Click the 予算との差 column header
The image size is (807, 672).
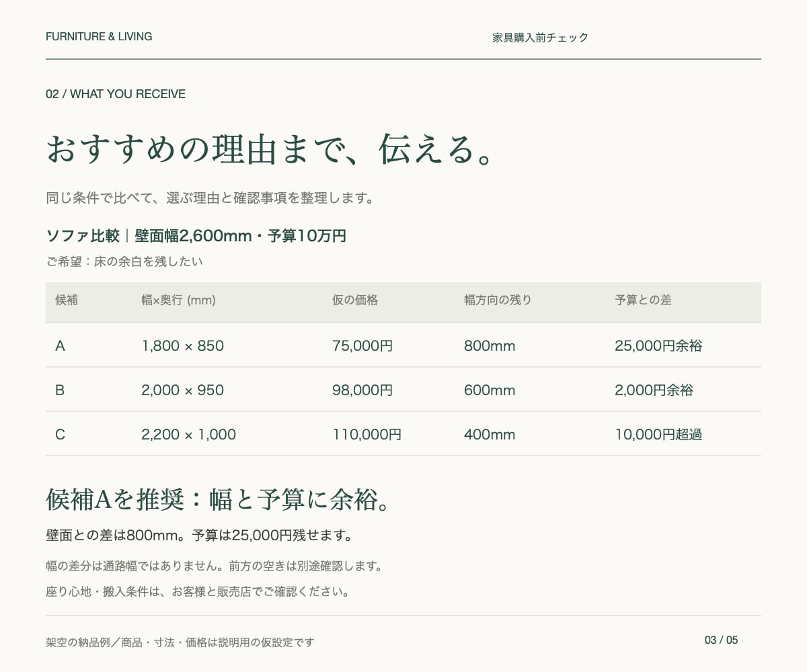click(x=643, y=300)
